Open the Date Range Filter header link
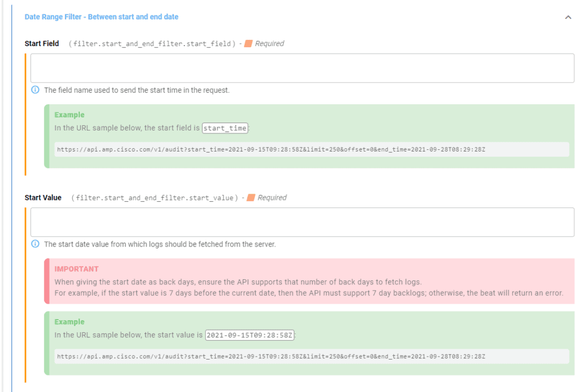The width and height of the screenshot is (584, 392). pyautogui.click(x=101, y=17)
